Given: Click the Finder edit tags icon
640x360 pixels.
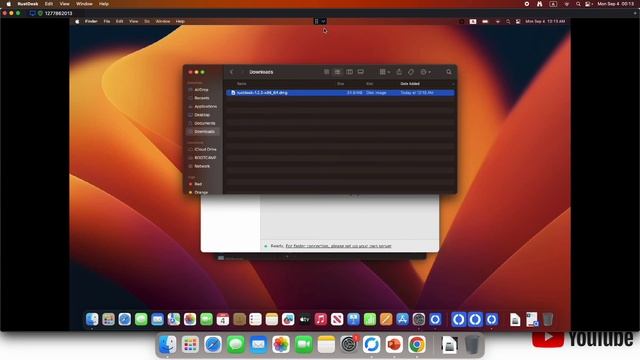Looking at the screenshot, I should tap(411, 72).
